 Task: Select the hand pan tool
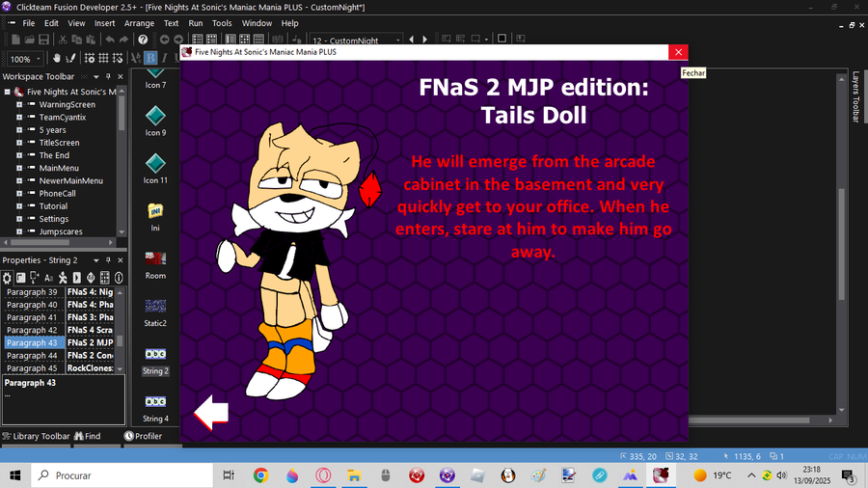[x=57, y=58]
